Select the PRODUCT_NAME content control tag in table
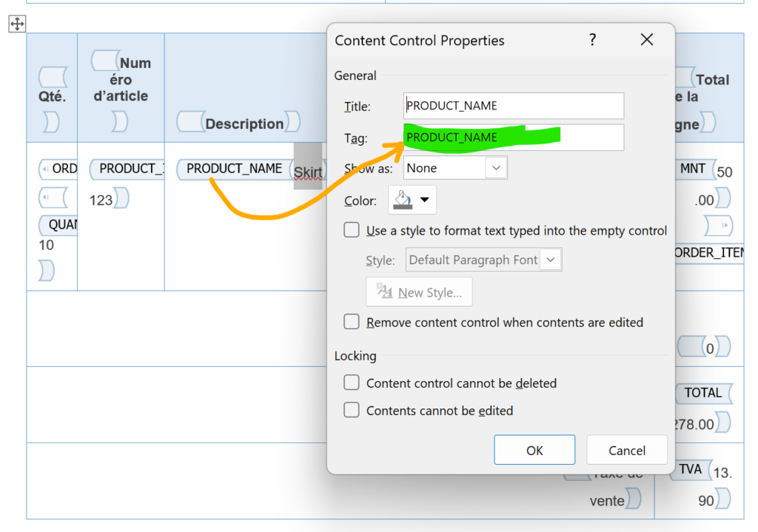Viewport: 758px width, 532px height. (234, 169)
